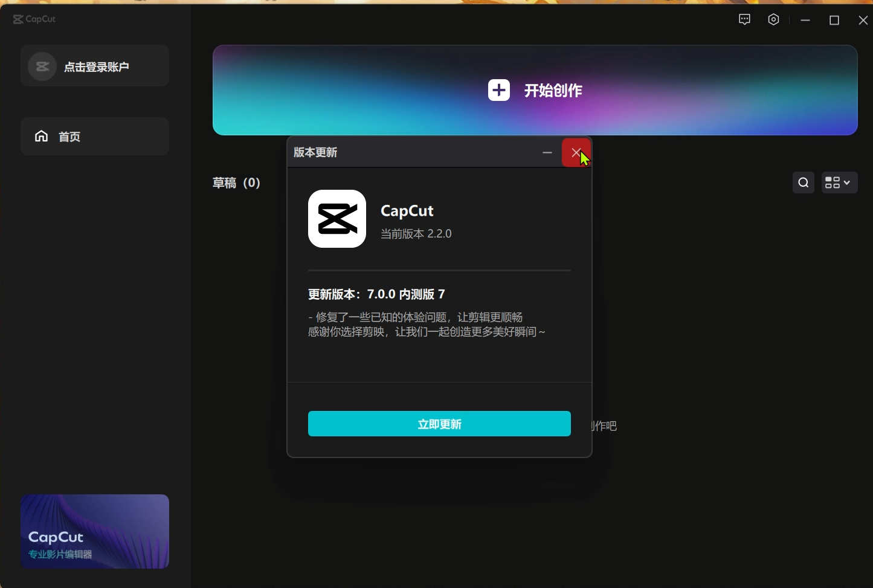Open the hexagon settings icon
This screenshot has width=873, height=588.
tap(773, 19)
